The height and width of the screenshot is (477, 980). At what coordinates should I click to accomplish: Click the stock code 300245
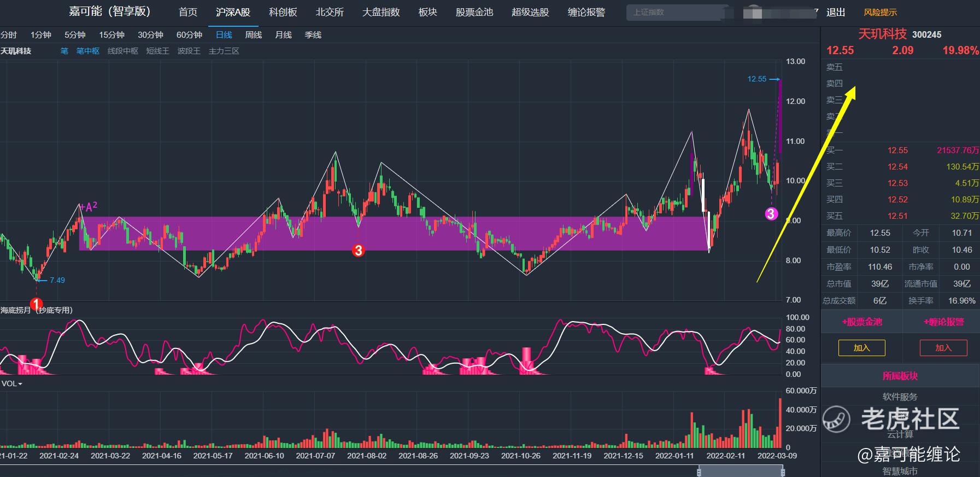[x=927, y=34]
